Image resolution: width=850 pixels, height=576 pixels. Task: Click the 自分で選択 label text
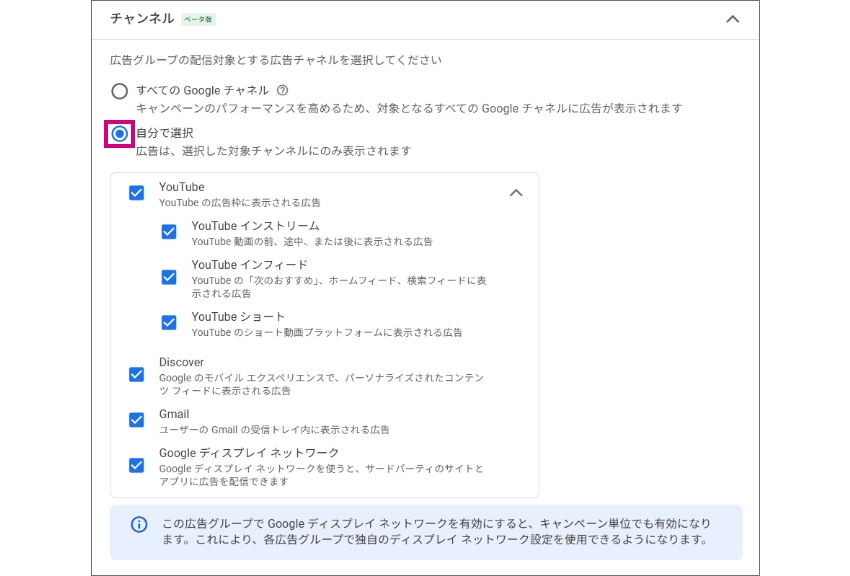165,133
